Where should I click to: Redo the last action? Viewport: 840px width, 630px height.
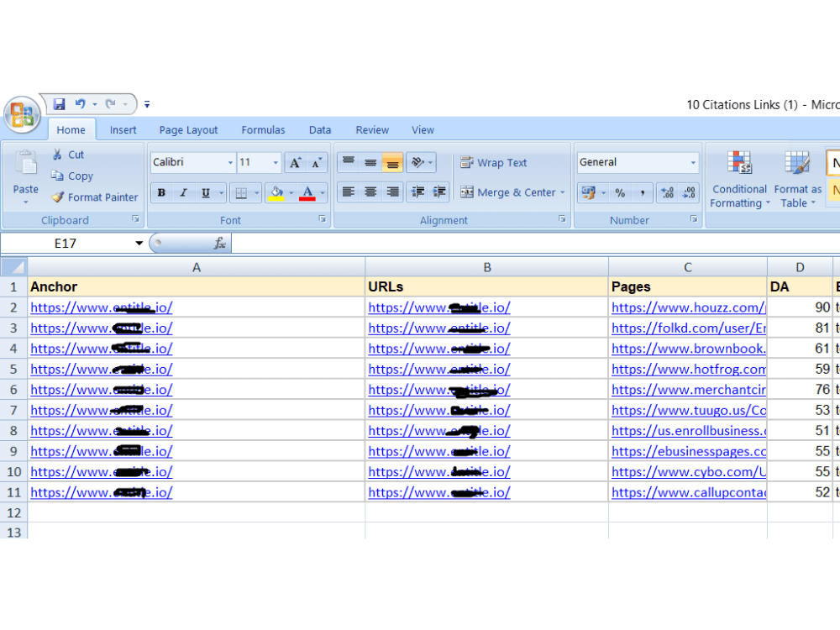click(x=110, y=104)
